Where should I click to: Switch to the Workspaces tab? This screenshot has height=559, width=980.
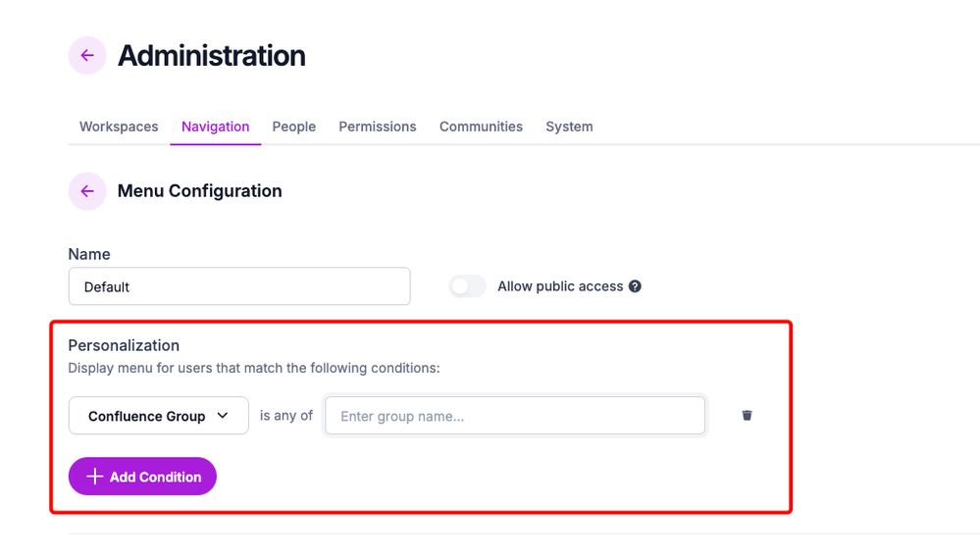(x=119, y=127)
